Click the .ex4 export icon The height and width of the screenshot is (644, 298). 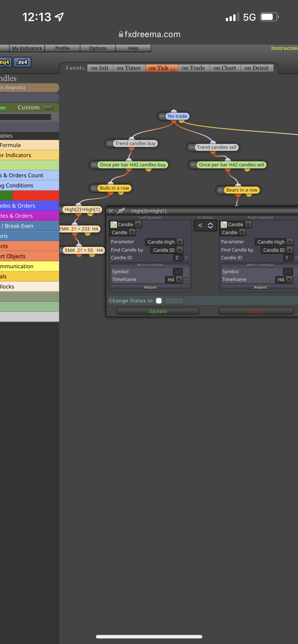tap(22, 62)
